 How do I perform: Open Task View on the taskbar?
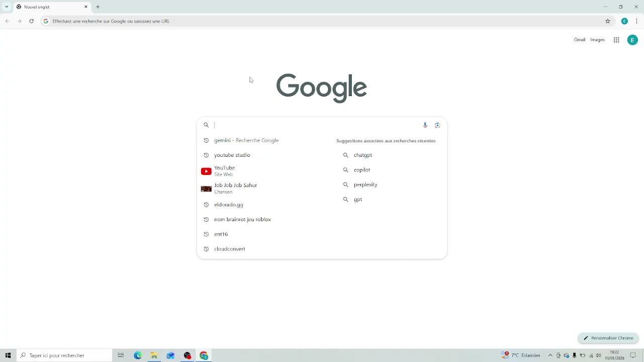pos(121,355)
